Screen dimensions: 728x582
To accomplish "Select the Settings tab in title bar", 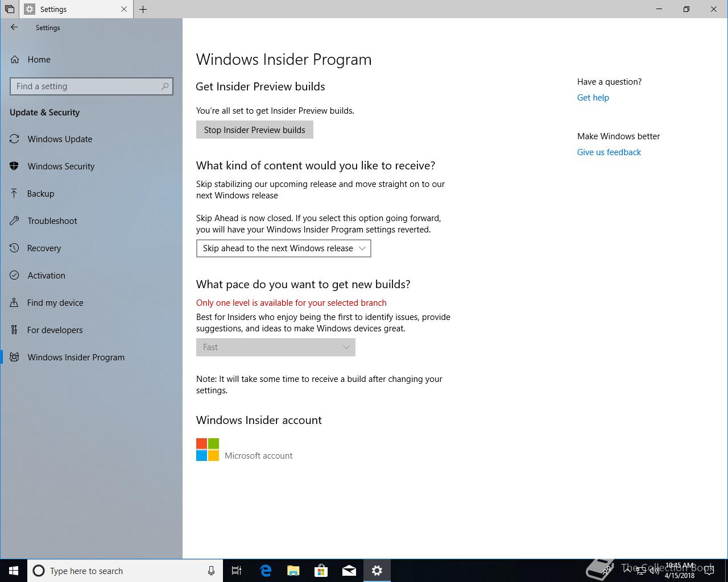I will (76, 9).
